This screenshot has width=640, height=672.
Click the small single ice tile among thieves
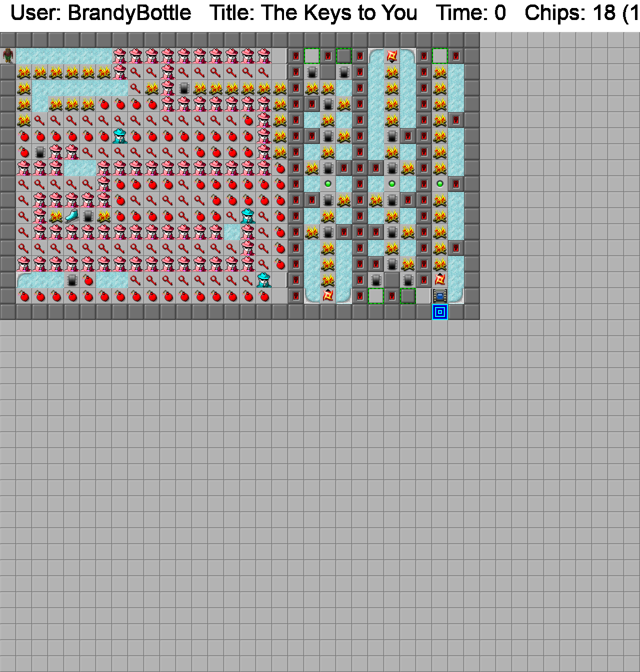(x=232, y=232)
